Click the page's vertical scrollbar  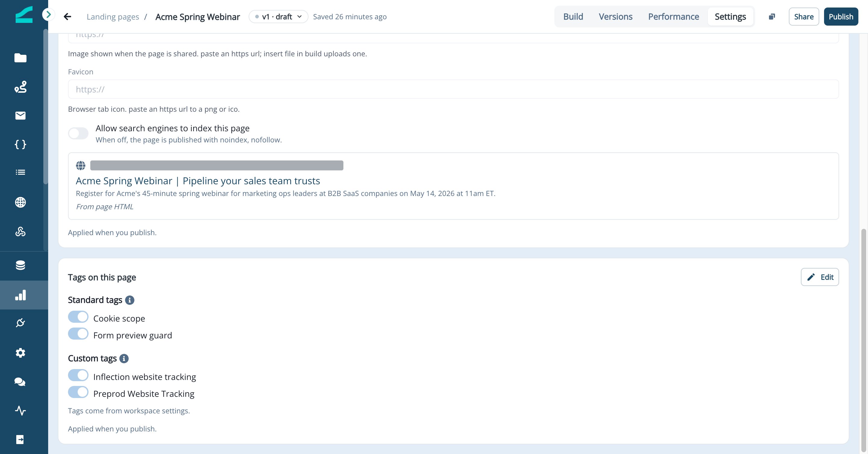click(863, 340)
